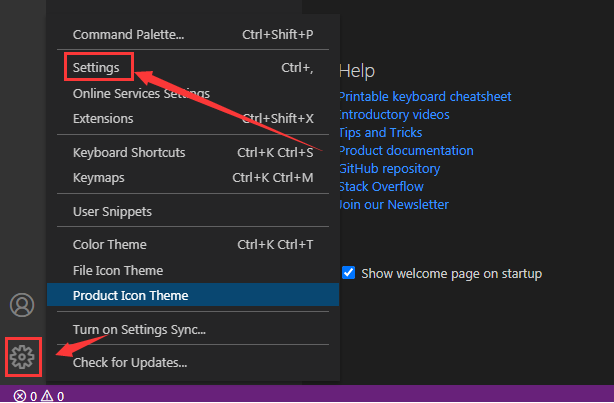
Task: Click the warnings icon in status bar
Action: tap(46, 396)
